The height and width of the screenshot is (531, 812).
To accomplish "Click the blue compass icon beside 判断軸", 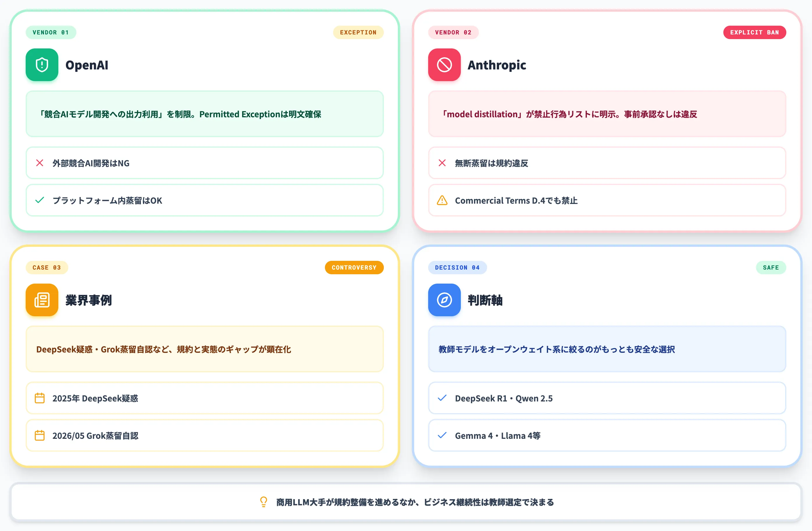I will click(x=444, y=300).
